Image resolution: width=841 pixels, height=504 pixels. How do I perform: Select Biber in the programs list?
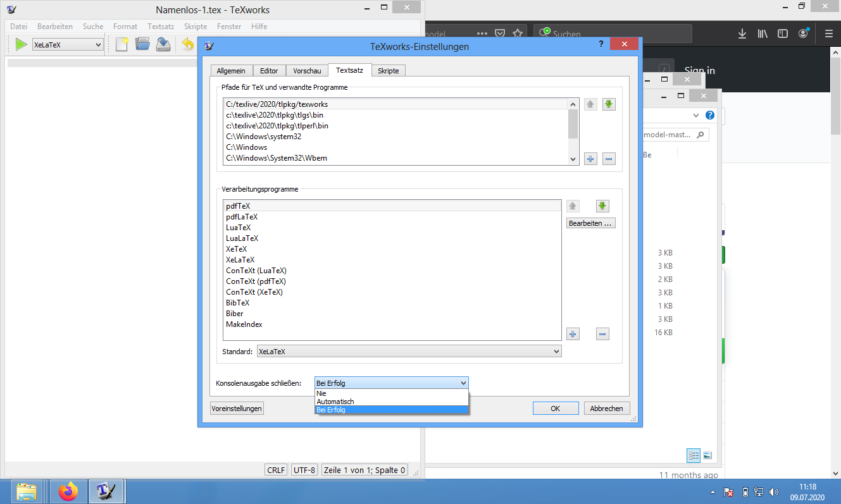coord(392,314)
